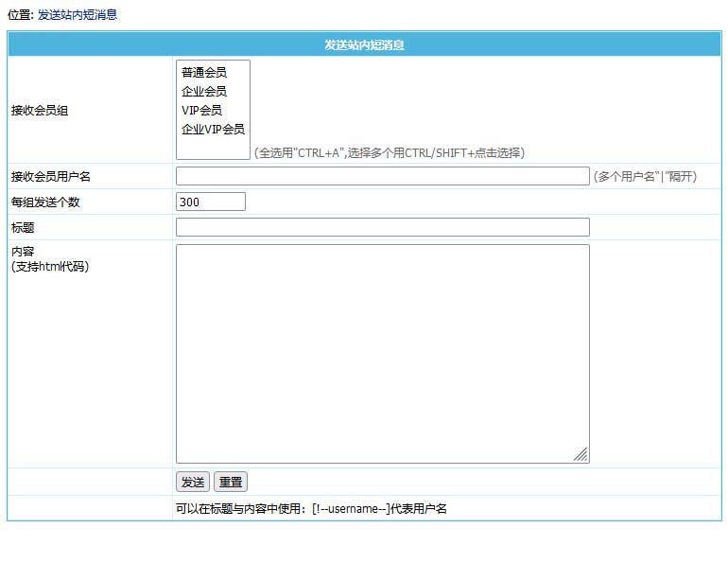Screen dimensions: 728x563
Task: Click into the 标题 text field
Action: pos(382,227)
